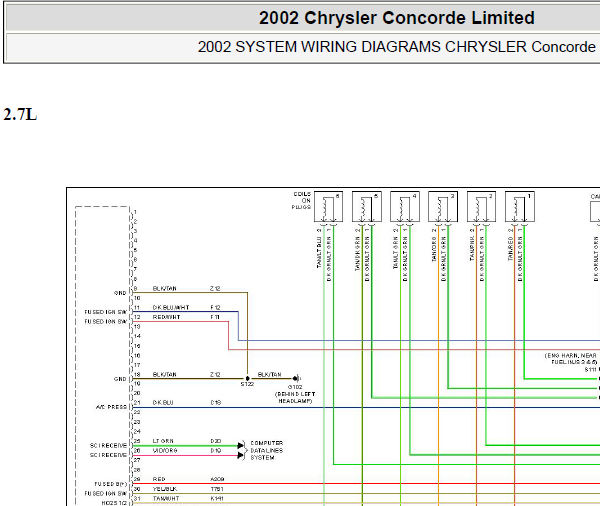Click the 'T751' circuit code

pos(217,489)
